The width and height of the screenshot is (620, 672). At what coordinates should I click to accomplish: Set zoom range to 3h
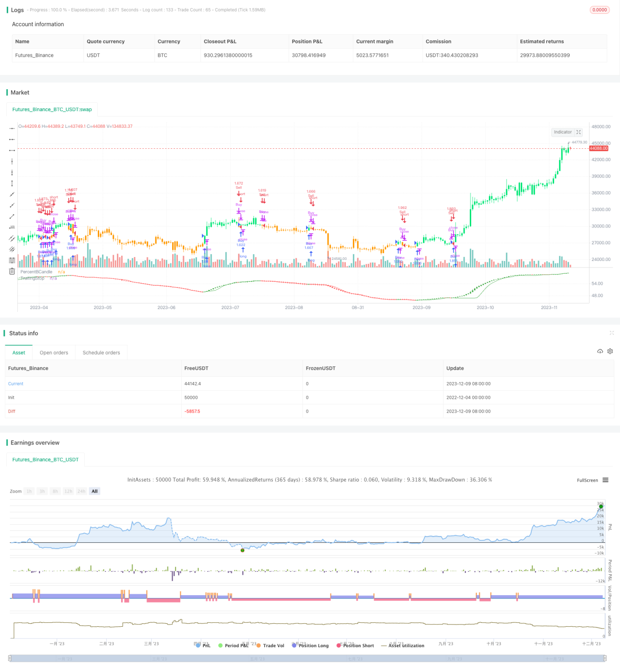pyautogui.click(x=42, y=491)
